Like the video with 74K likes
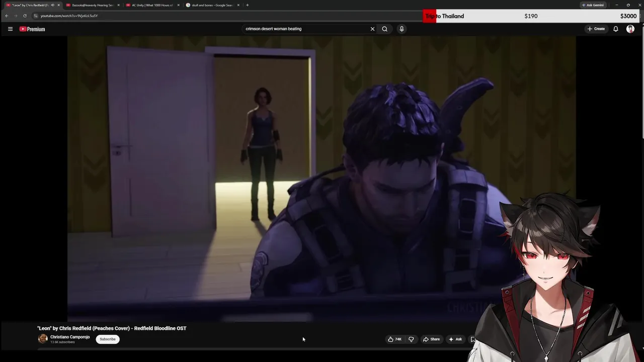The height and width of the screenshot is (362, 644). point(394,339)
